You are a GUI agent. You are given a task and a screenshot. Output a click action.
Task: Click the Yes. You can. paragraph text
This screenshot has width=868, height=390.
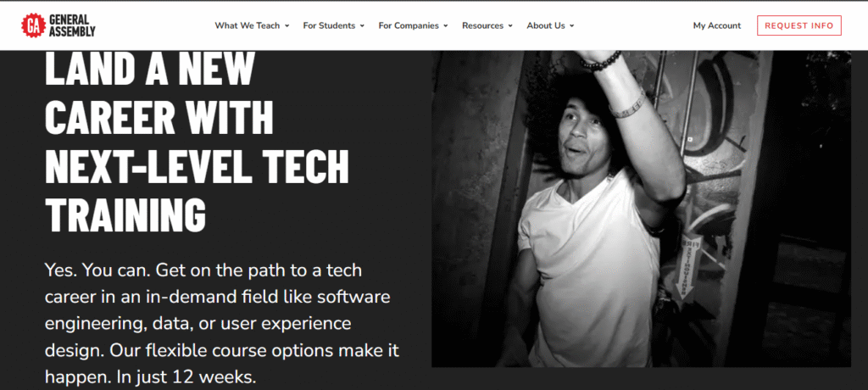222,324
